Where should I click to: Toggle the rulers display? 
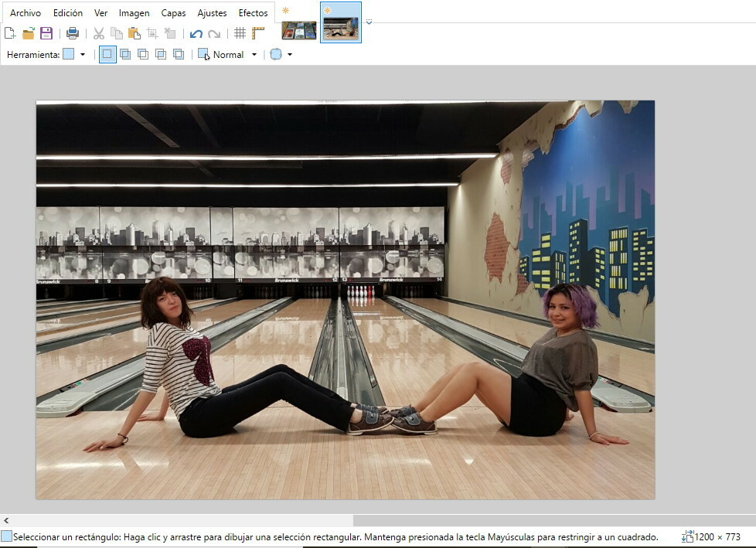click(x=257, y=33)
